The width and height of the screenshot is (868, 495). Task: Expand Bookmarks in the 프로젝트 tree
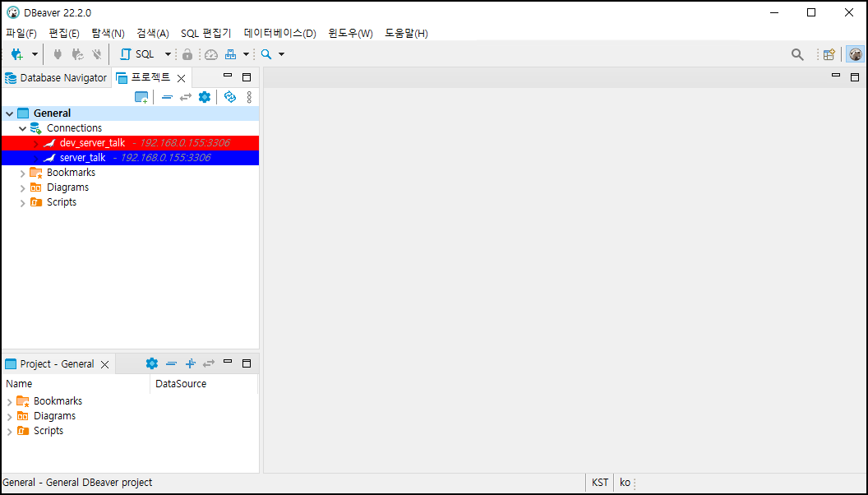point(23,173)
